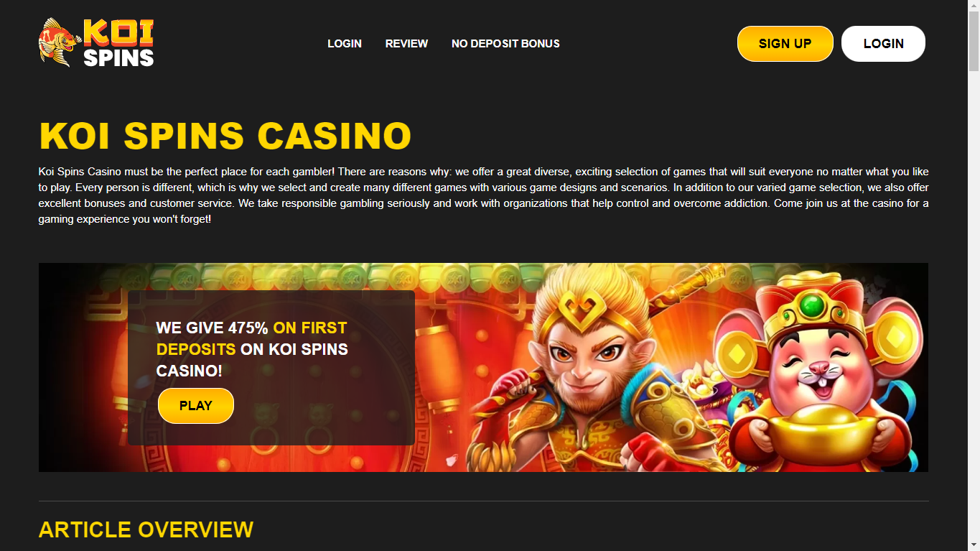
Task: Go to NO DEPOSIT BONUS page
Action: pos(505,44)
